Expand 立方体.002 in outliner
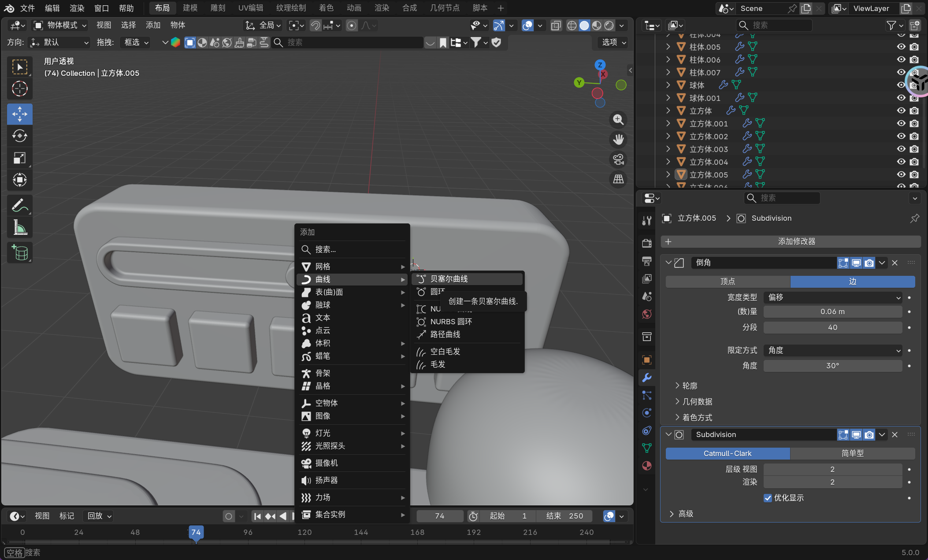 [x=668, y=136]
